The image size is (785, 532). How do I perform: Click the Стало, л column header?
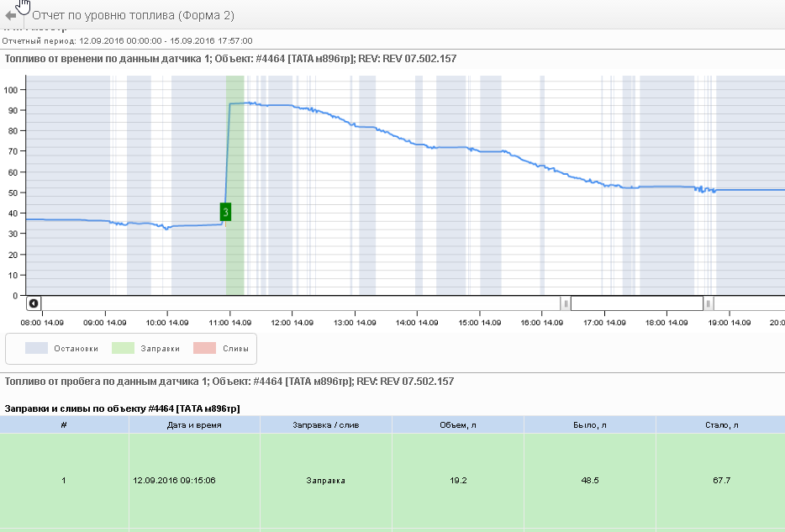(720, 425)
